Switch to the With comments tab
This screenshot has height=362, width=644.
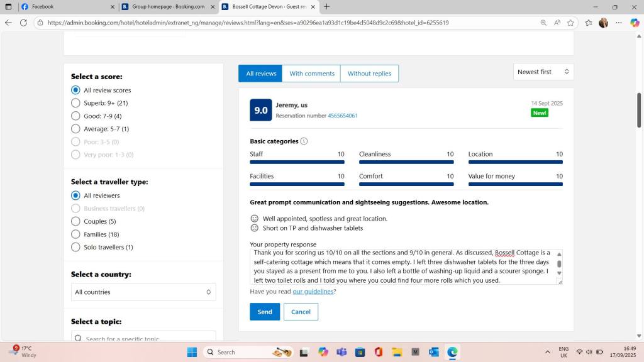pos(311,74)
